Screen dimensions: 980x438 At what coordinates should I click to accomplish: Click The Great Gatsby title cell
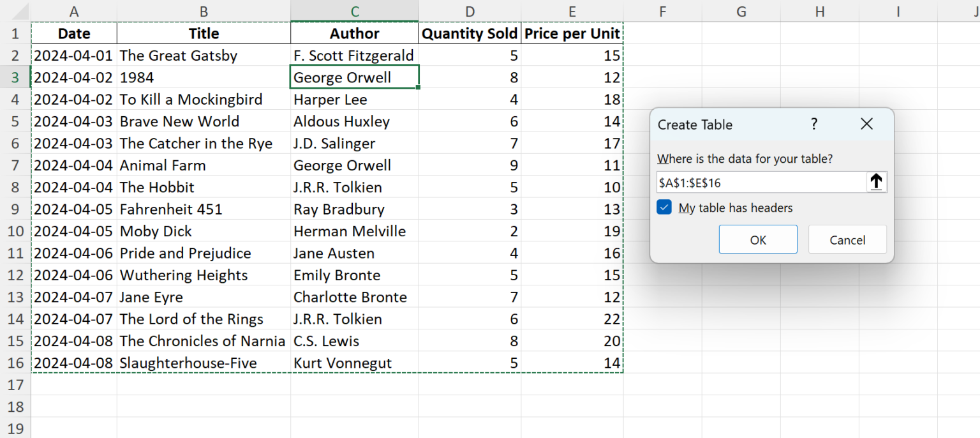(204, 56)
